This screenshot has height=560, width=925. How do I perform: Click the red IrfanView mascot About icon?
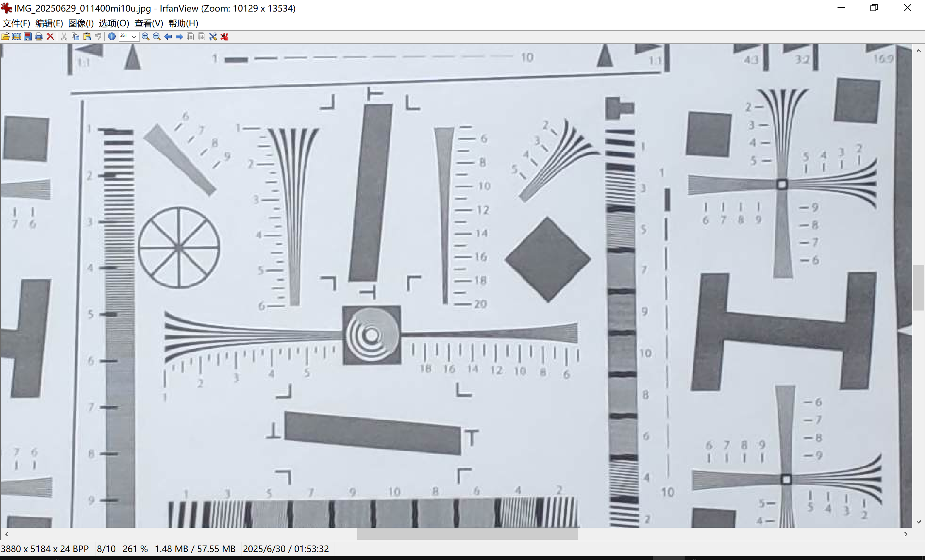[x=224, y=36]
